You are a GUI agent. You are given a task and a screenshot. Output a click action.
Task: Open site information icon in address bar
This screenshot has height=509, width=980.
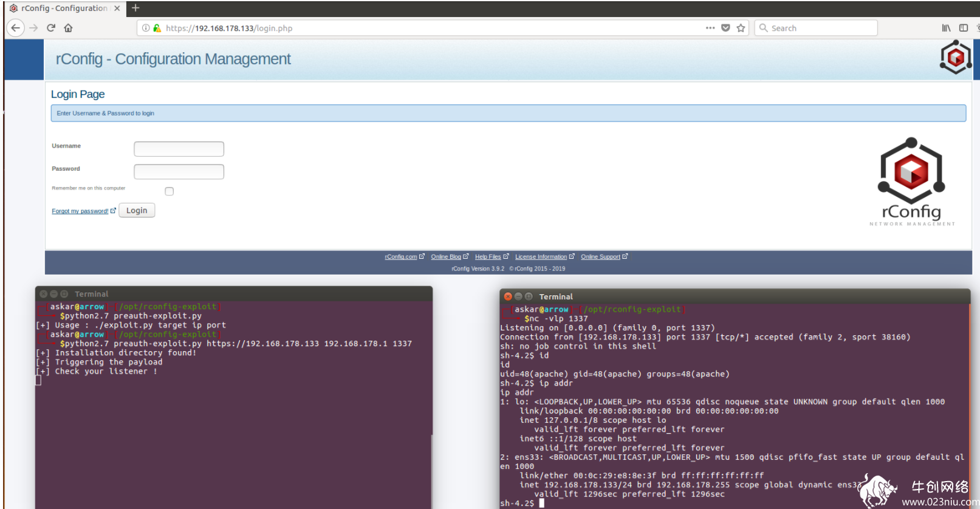pos(146,28)
